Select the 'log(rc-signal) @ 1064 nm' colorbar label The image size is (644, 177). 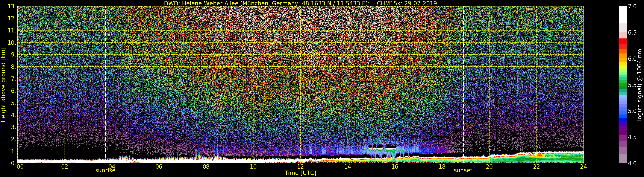[x=639, y=85]
